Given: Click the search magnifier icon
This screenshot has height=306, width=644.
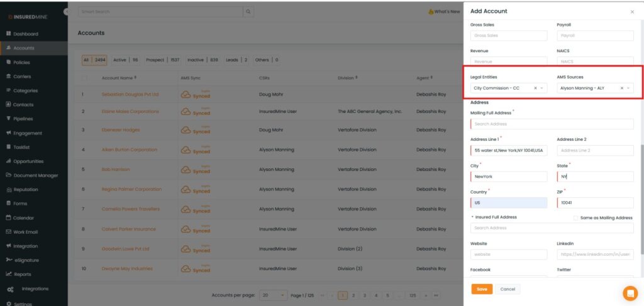Looking at the screenshot, I should click(249, 12).
